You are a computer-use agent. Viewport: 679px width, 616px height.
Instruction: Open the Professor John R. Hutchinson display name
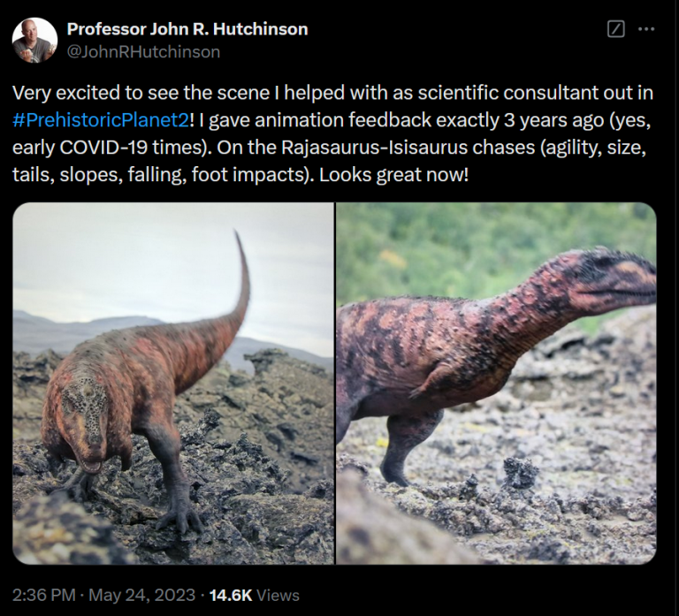tap(187, 29)
